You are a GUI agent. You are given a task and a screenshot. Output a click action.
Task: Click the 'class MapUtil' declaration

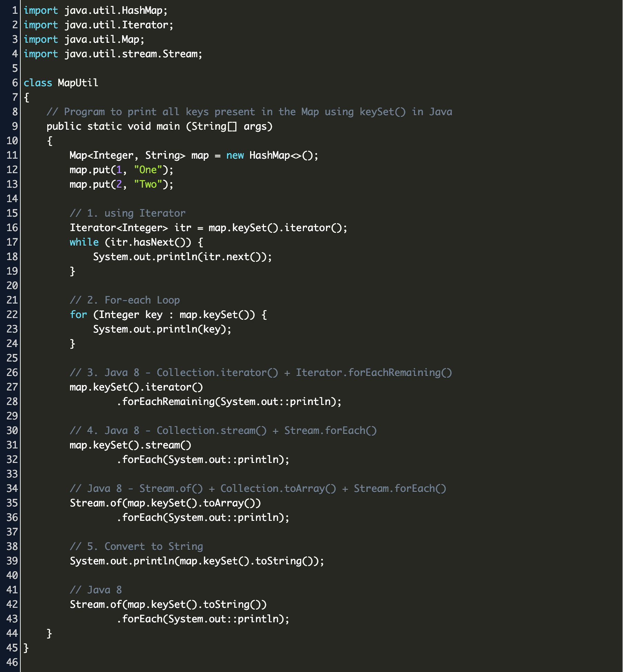(61, 83)
